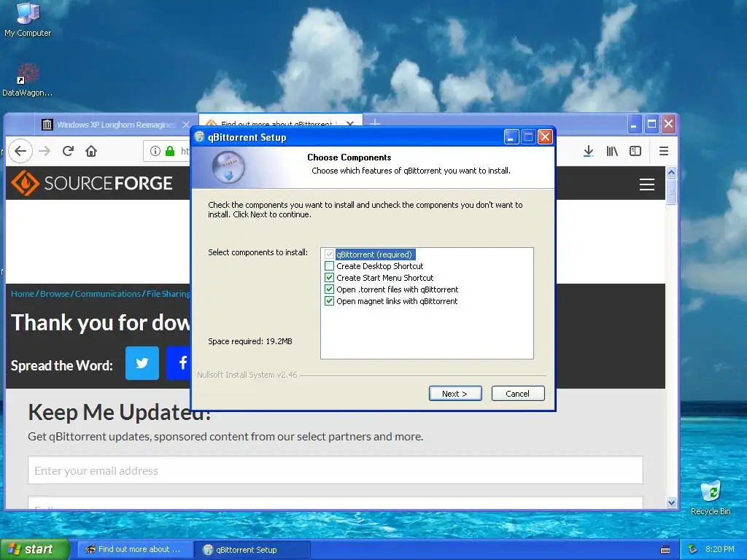This screenshot has width=747, height=560.
Task: Enable Create Desktop Shortcut checkbox
Action: pos(329,265)
